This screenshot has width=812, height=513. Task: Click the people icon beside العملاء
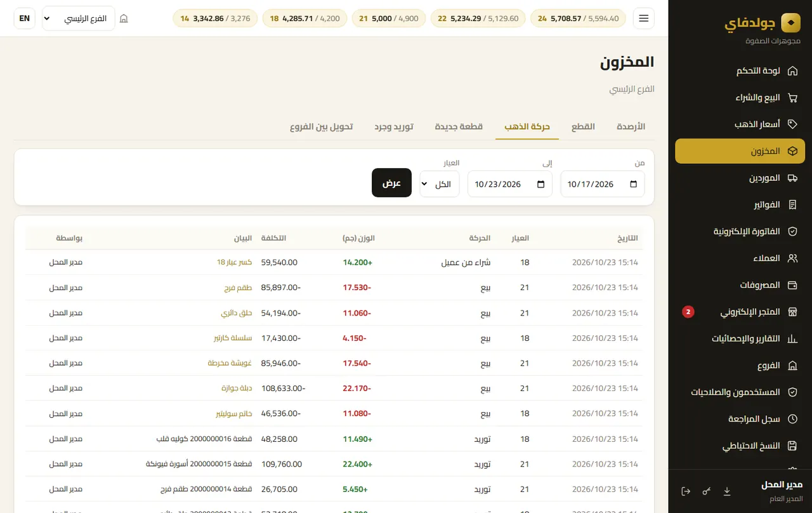[x=792, y=258]
